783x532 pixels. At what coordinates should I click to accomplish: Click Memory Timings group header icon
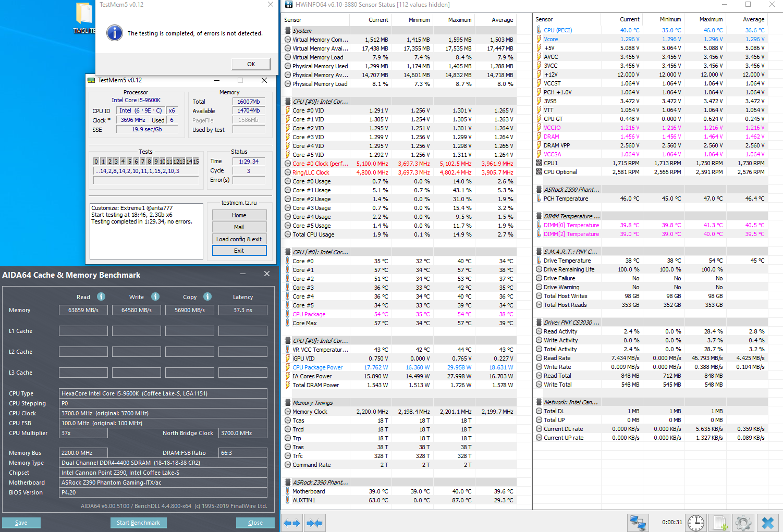pyautogui.click(x=288, y=403)
